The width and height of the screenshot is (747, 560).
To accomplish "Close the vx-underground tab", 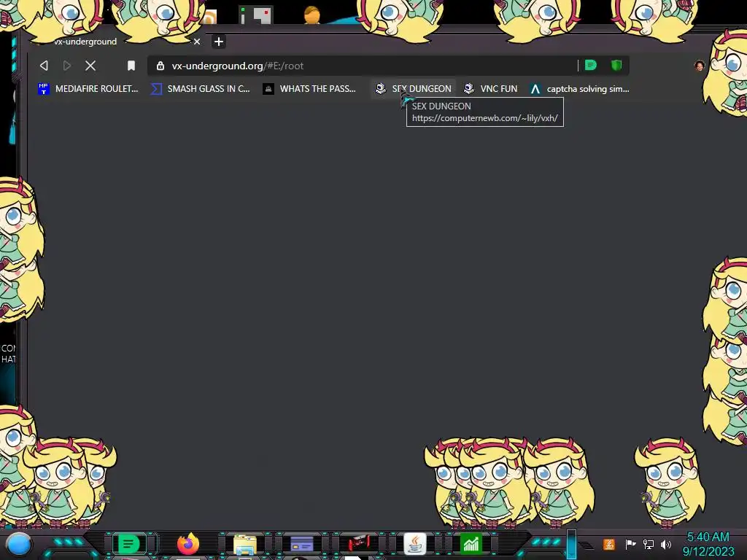I will point(197,42).
